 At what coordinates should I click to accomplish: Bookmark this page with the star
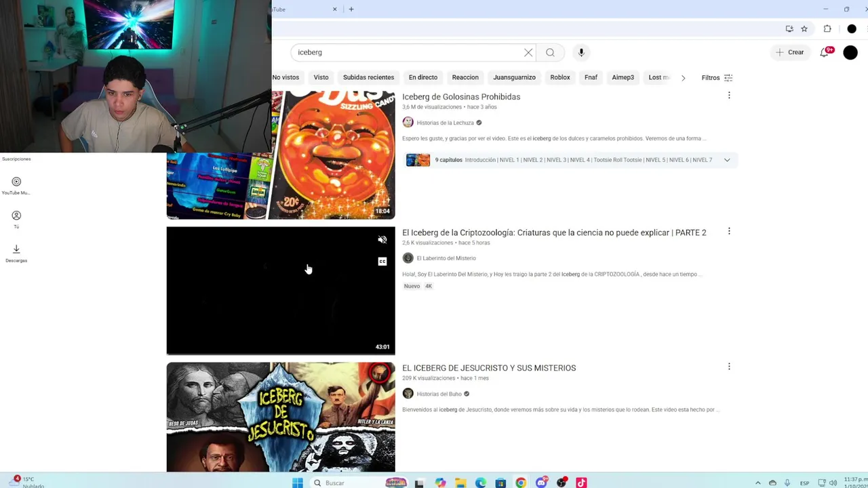804,28
